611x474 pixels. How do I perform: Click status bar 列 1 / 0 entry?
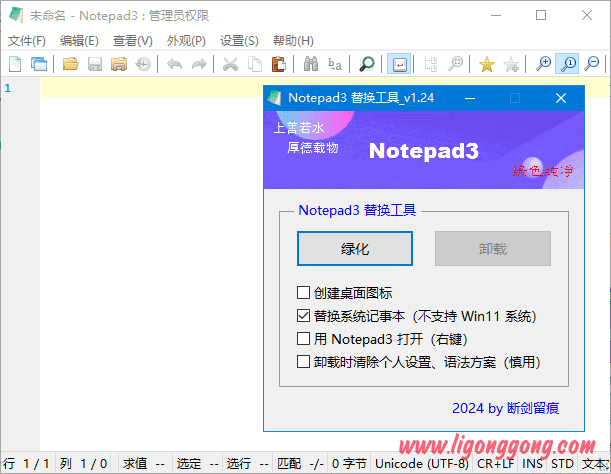pyautogui.click(x=83, y=463)
